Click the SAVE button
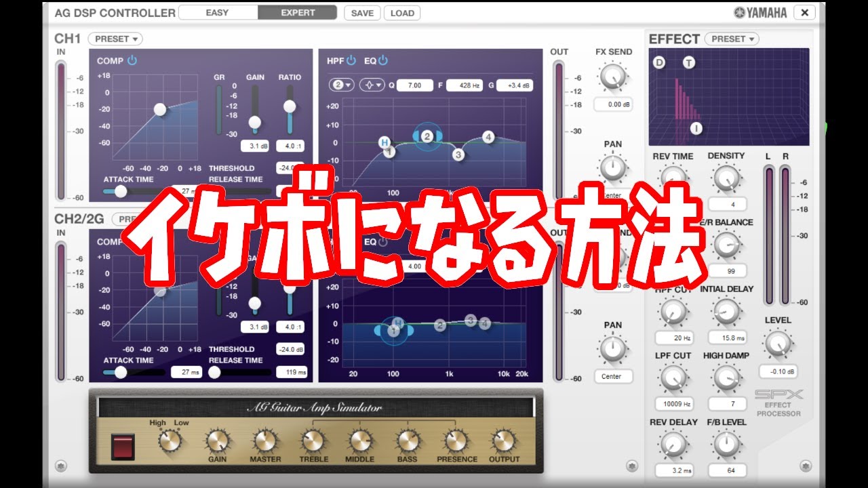868x488 pixels. coord(362,13)
